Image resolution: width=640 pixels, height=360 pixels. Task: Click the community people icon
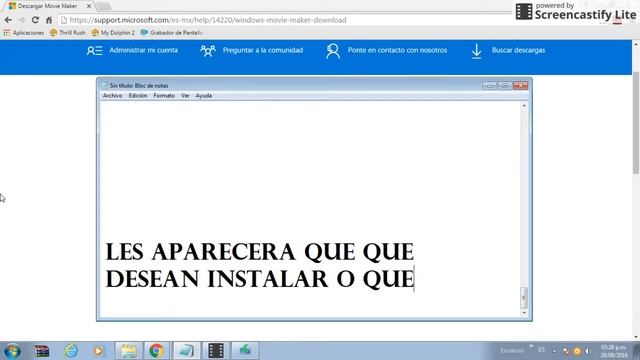(x=208, y=51)
